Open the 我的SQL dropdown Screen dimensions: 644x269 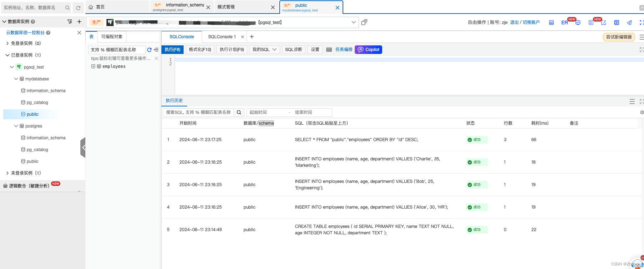[x=264, y=50]
